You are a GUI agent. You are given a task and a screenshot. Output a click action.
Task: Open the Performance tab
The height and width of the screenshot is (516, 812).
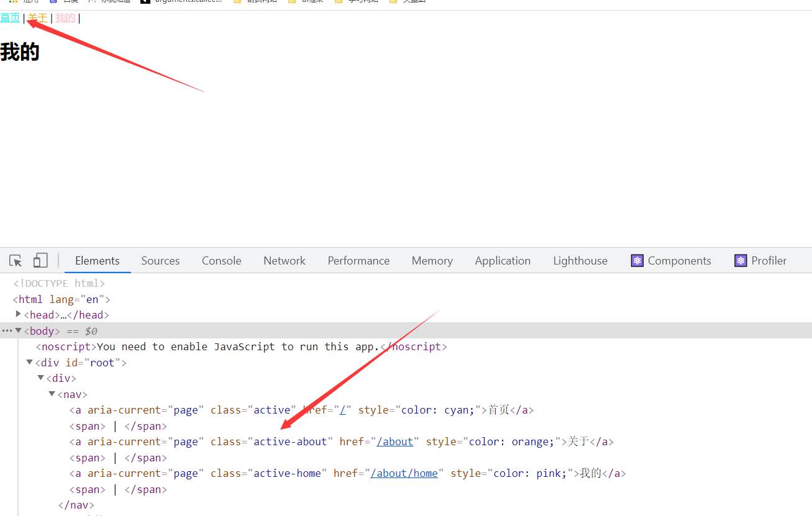pos(358,261)
